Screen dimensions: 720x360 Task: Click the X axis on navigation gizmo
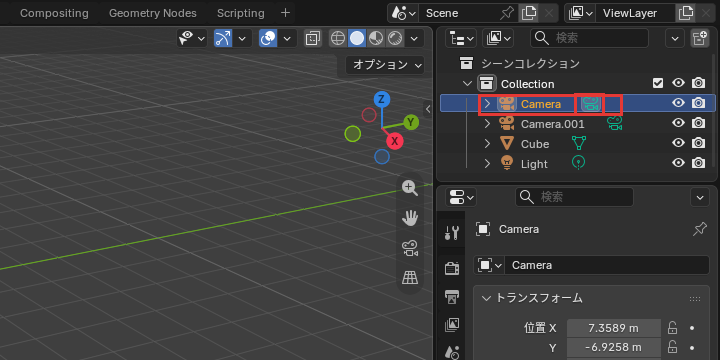click(394, 141)
